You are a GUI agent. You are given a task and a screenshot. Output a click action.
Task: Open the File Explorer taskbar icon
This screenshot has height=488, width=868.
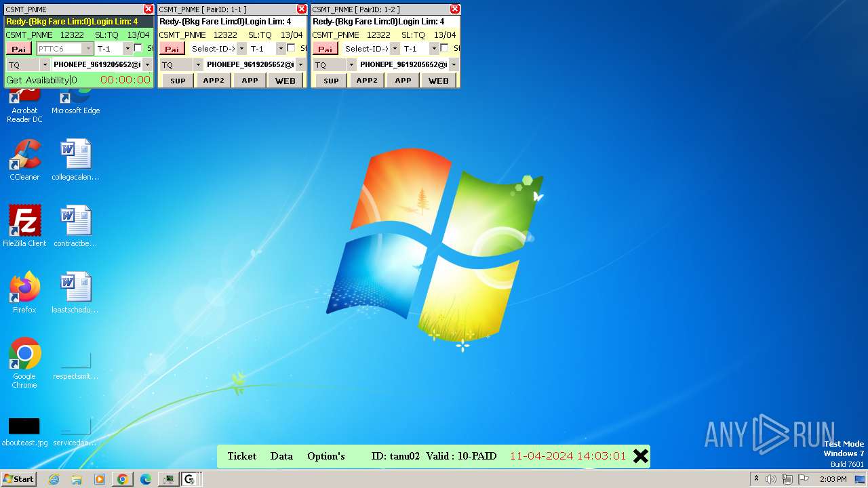click(x=77, y=479)
